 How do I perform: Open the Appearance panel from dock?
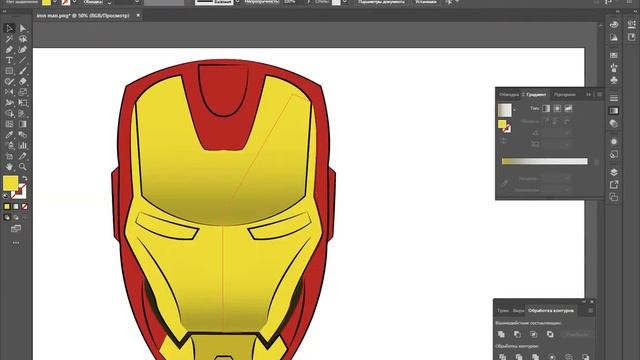(614, 142)
